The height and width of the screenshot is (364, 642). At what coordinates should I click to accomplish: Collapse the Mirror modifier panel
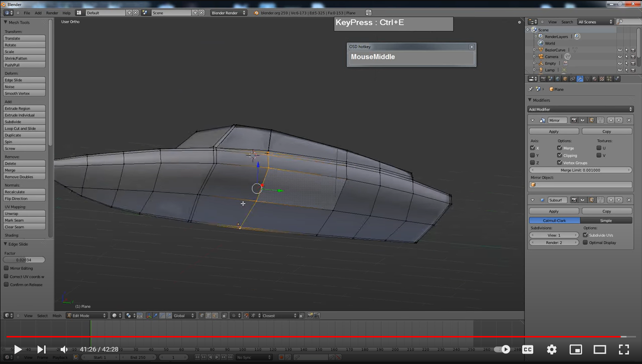tap(532, 120)
